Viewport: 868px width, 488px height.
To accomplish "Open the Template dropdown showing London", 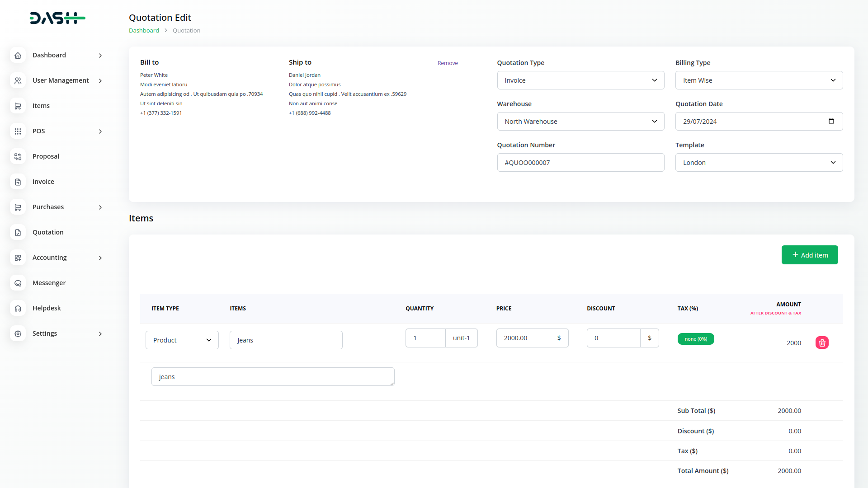I will [759, 163].
